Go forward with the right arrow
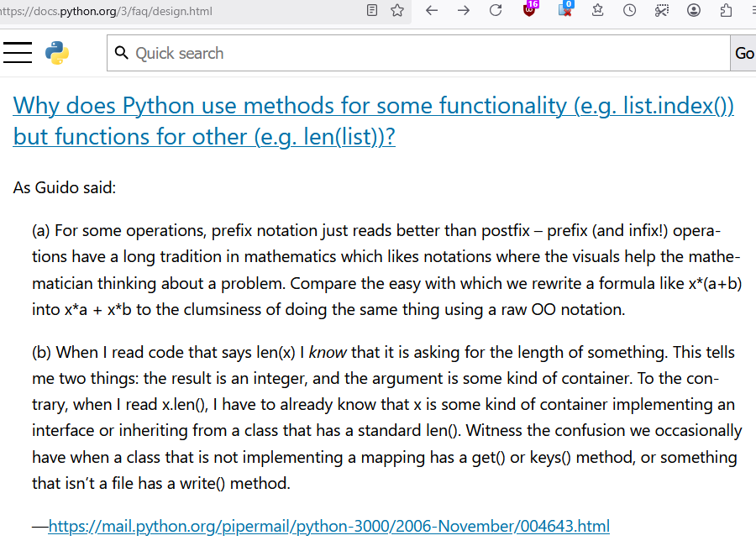Image resolution: width=756 pixels, height=546 pixels. coord(464,10)
